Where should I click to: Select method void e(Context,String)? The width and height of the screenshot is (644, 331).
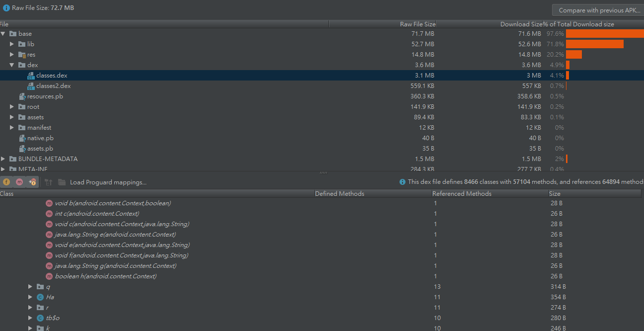pos(122,245)
